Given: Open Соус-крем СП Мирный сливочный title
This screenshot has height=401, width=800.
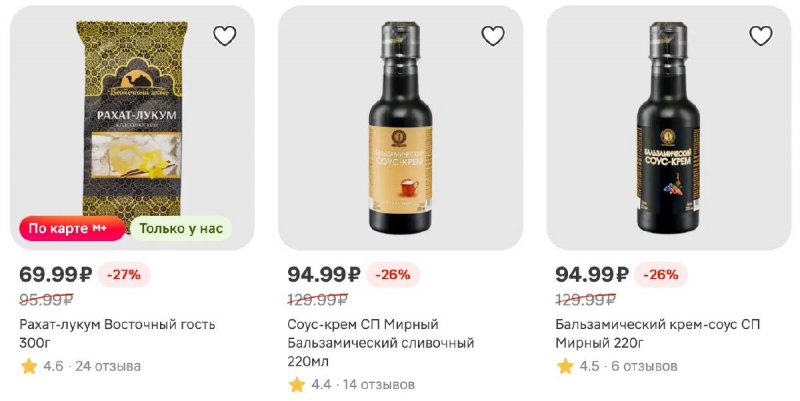Looking at the screenshot, I should click(x=380, y=343).
